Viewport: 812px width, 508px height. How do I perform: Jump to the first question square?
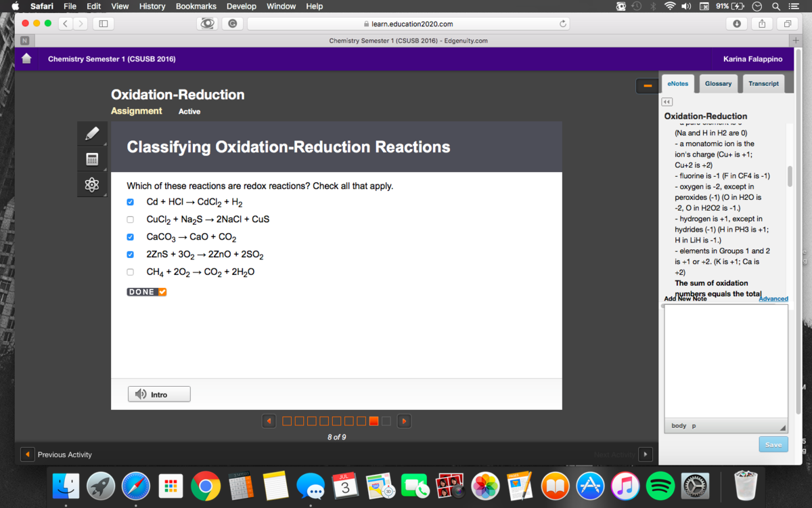click(x=287, y=421)
